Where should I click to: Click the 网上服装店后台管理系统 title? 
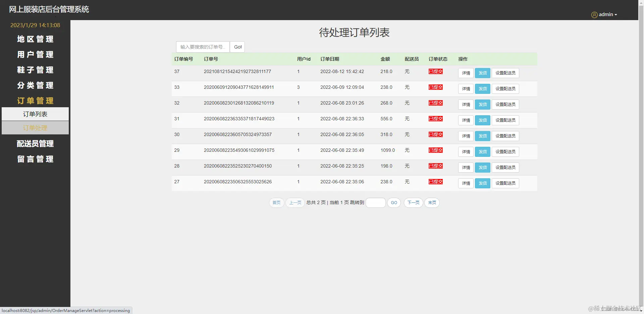[49, 9]
